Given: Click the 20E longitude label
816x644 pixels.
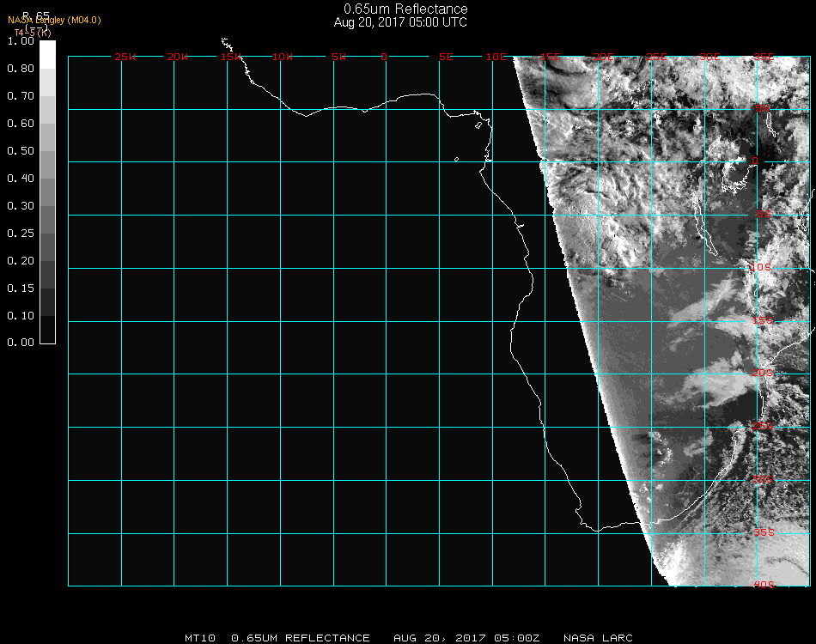Looking at the screenshot, I should 603,57.
